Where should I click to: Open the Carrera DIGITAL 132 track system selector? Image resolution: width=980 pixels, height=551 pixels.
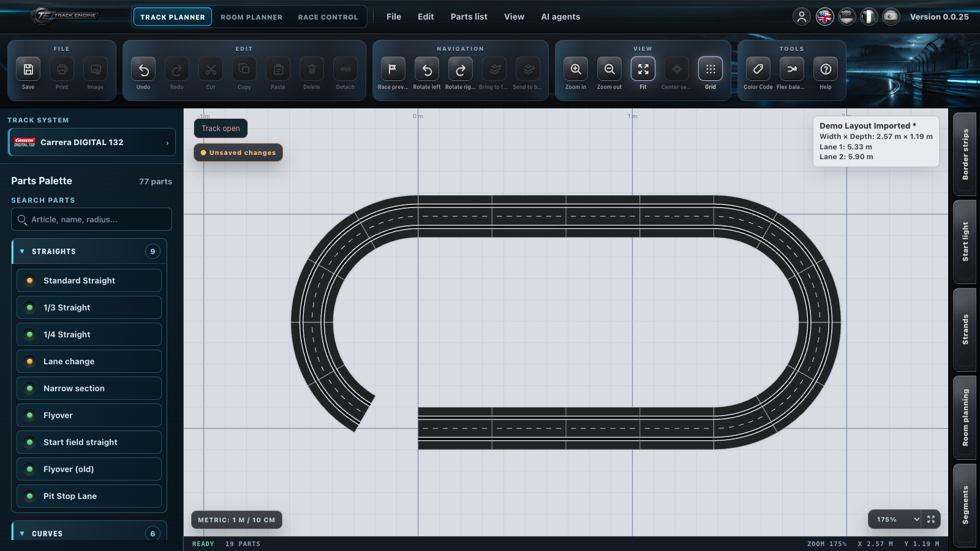92,142
